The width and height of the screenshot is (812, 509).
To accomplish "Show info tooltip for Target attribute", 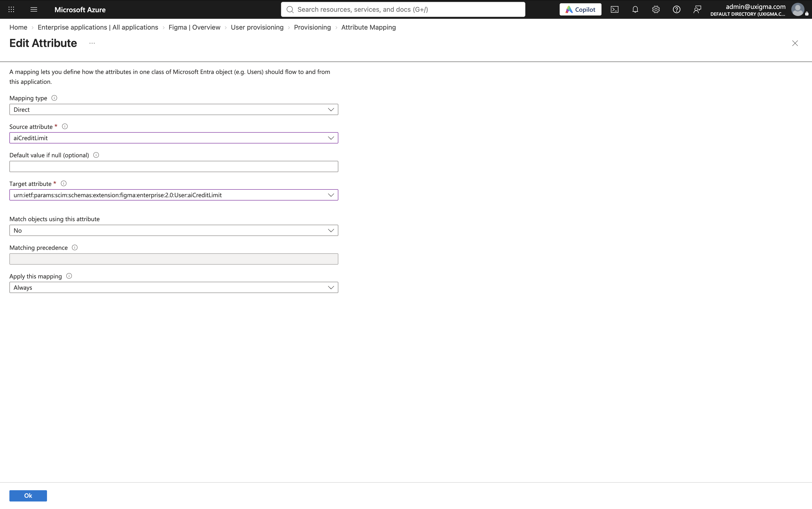I will coord(64,183).
